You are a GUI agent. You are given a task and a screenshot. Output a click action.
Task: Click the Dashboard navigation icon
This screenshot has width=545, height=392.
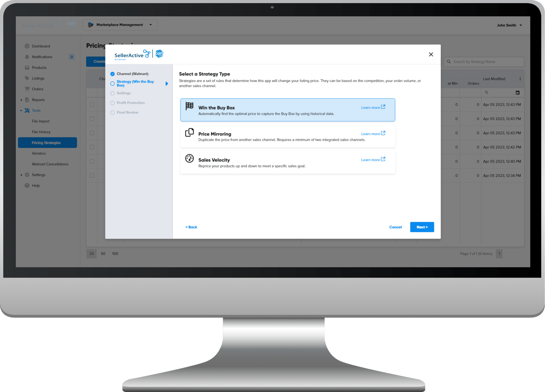(x=27, y=46)
